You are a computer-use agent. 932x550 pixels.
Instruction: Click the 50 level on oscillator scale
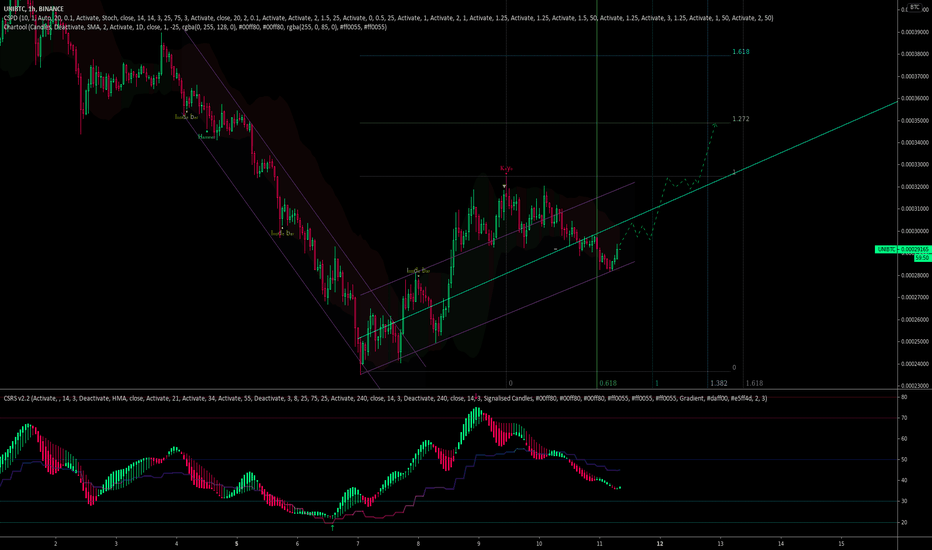pos(904,460)
